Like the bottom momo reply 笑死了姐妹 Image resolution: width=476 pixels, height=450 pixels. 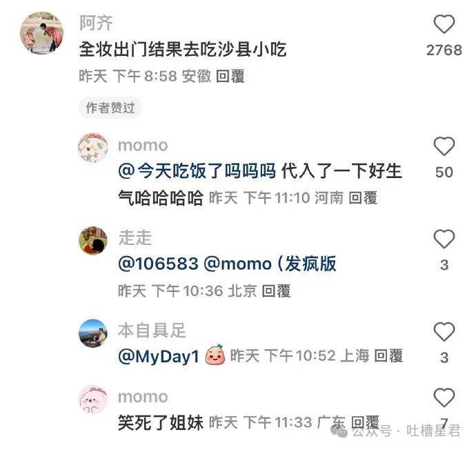pos(444,398)
